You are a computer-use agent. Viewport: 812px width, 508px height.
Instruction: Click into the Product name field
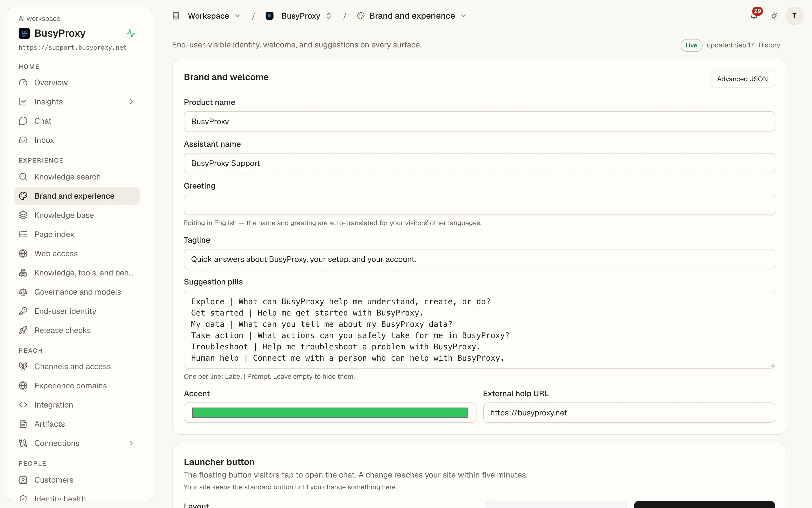tap(479, 121)
